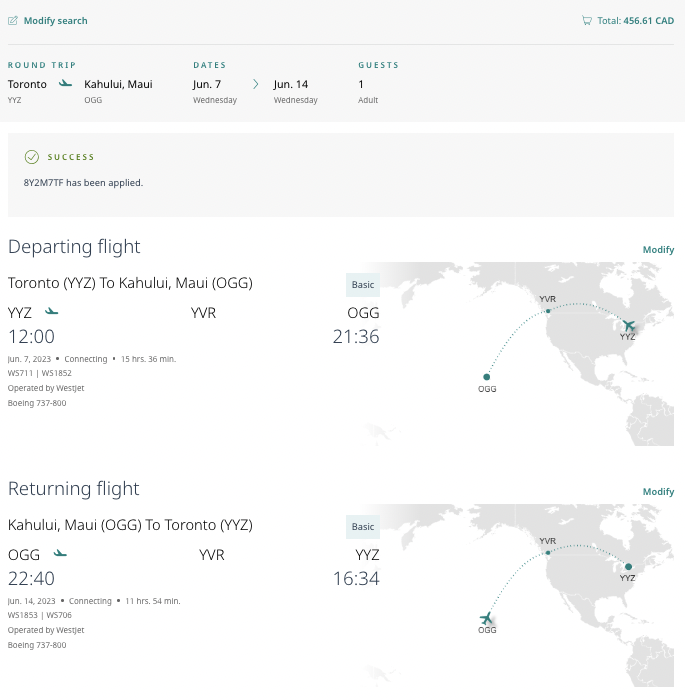Click the plane icon beside YYZ departing 12:00
685x700 pixels.
click(x=52, y=312)
